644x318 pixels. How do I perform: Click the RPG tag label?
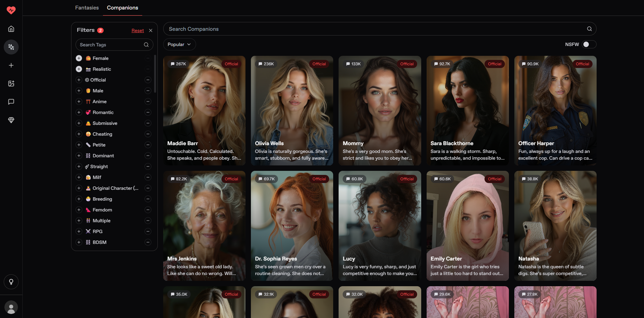point(98,231)
